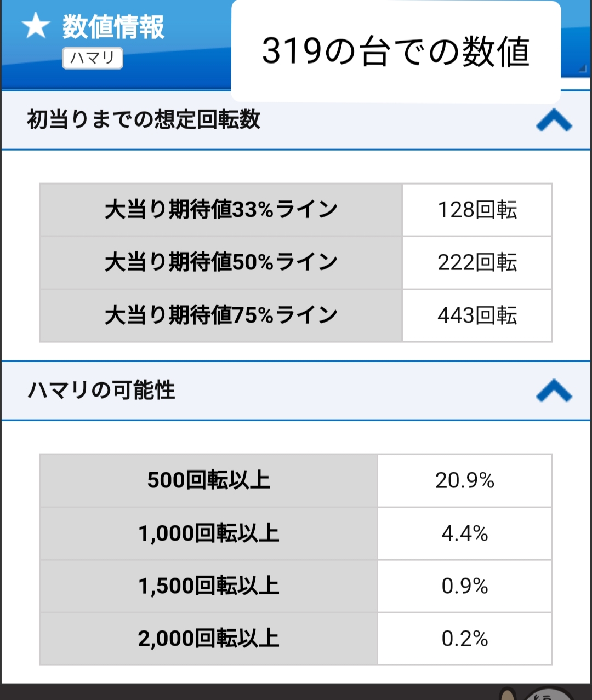The image size is (592, 700).
Task: Select the 1,500回転以上 row label
Action: click(209, 586)
